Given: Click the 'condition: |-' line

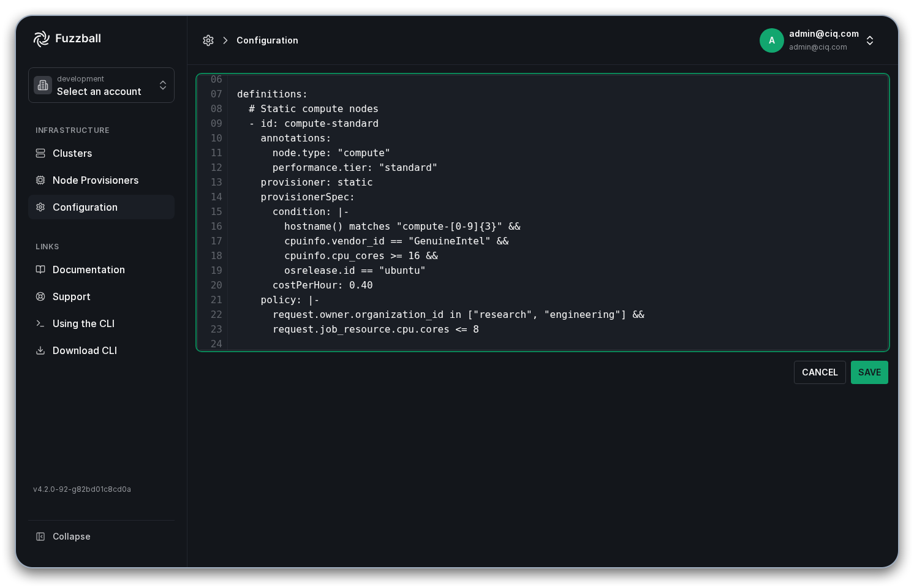Looking at the screenshot, I should 311,211.
